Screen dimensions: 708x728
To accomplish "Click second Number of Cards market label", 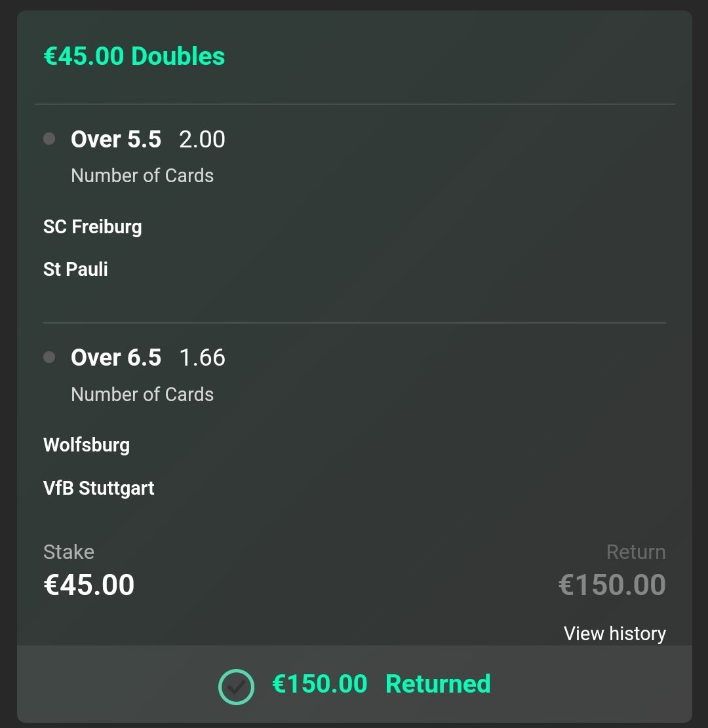I will click(142, 394).
